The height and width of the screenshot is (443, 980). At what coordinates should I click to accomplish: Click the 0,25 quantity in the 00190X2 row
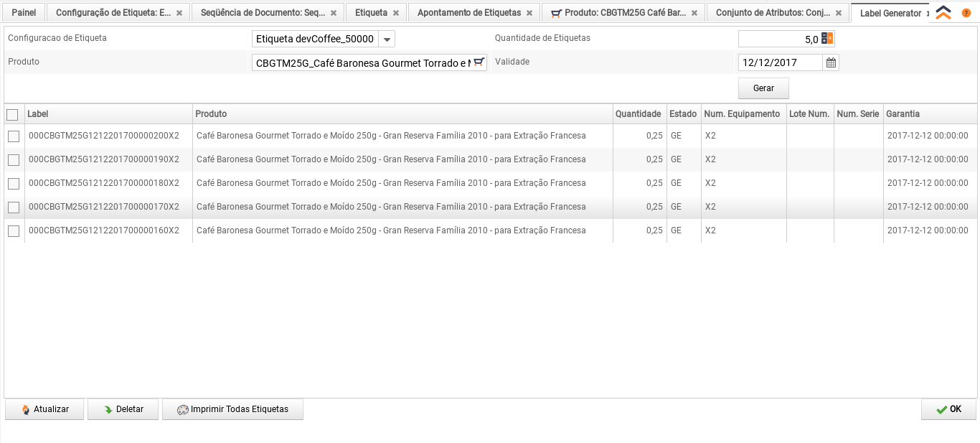654,159
